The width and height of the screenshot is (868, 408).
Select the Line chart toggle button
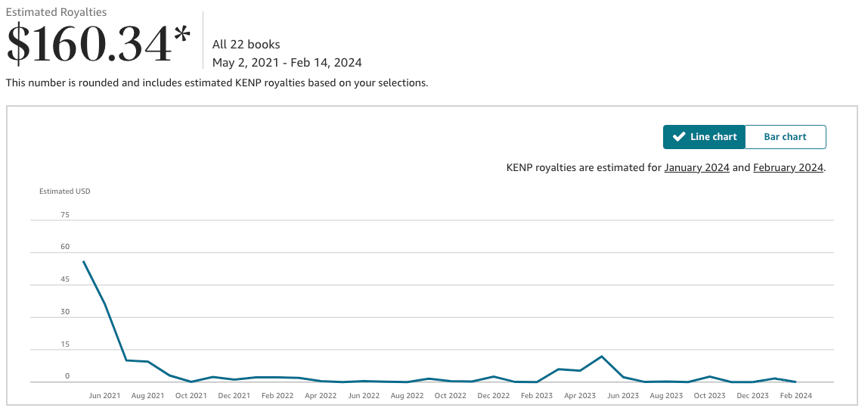[x=704, y=137]
